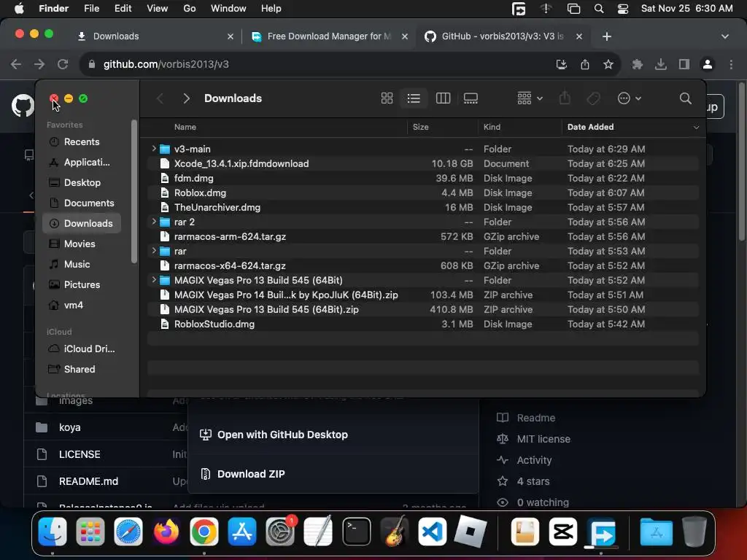Expand the rar folder row
This screenshot has width=747, height=560.
pyautogui.click(x=153, y=251)
